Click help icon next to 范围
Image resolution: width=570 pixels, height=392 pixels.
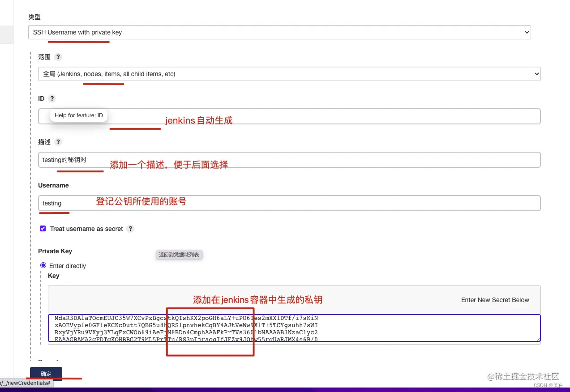pos(58,57)
